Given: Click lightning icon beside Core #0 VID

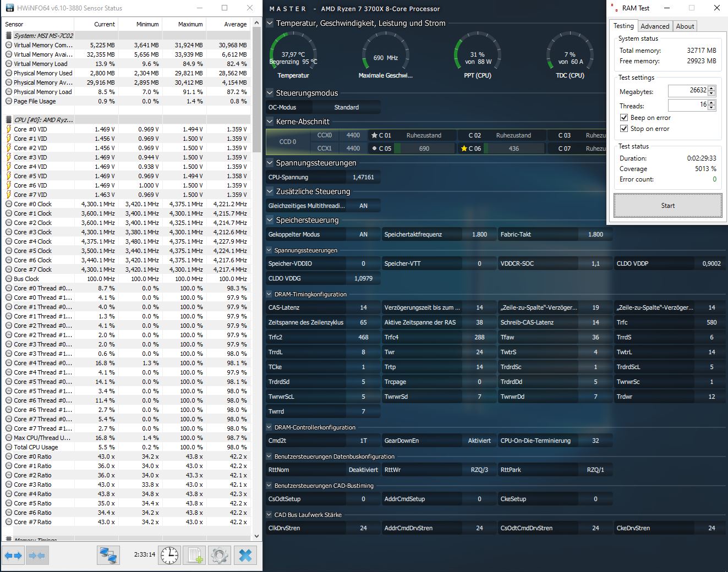Looking at the screenshot, I should tap(9, 129).
